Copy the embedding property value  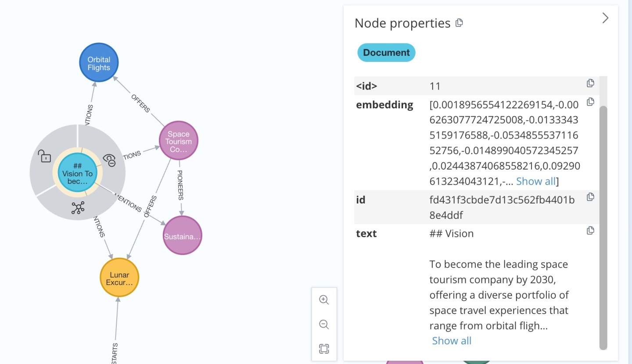pos(590,101)
